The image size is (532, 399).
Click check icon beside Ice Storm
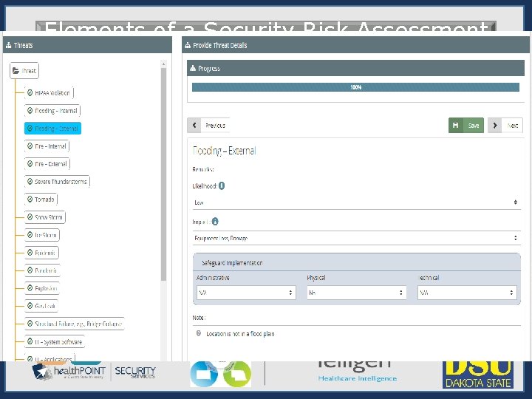point(30,235)
